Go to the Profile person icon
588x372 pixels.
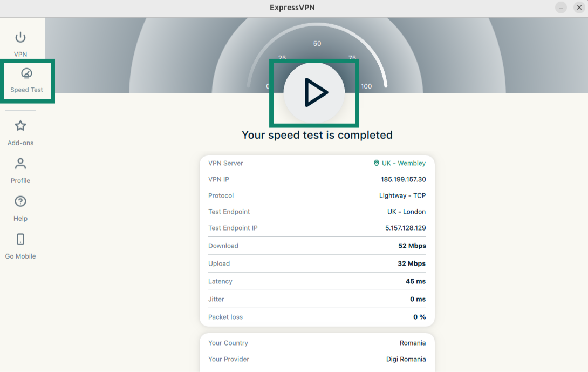tap(20, 164)
